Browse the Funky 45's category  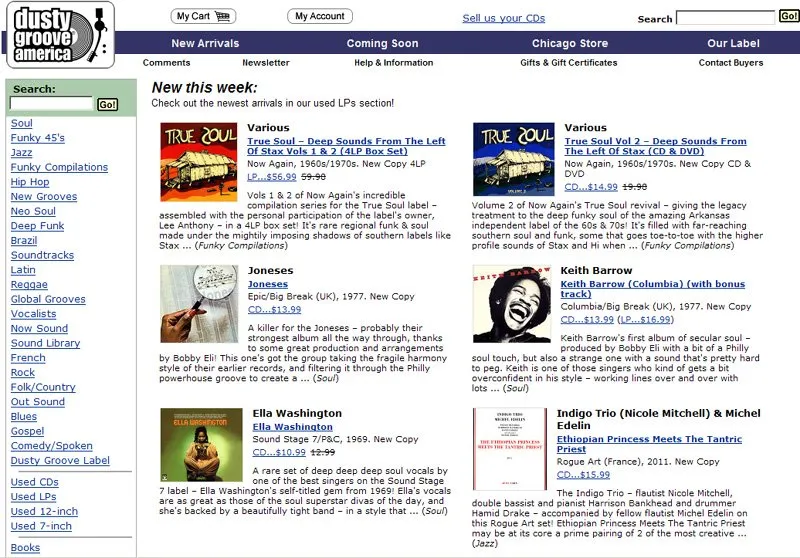38,138
